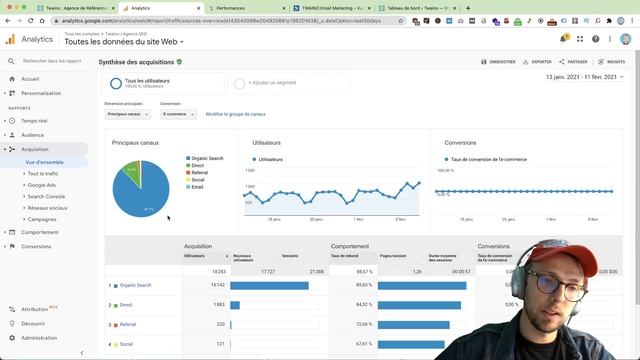The image size is (640, 360).
Task: Click the Conversions flag icon
Action: (x=12, y=247)
